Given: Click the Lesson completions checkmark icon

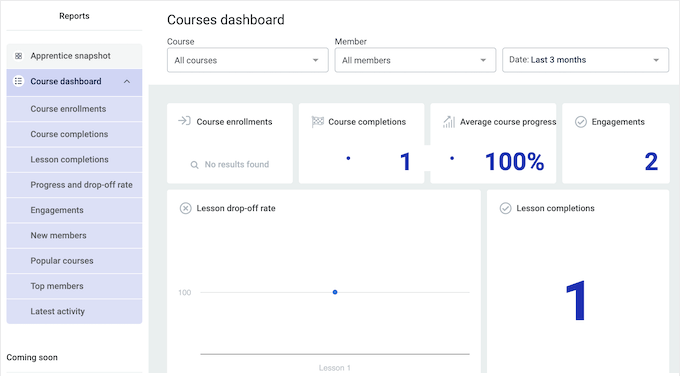Looking at the screenshot, I should click(x=506, y=208).
